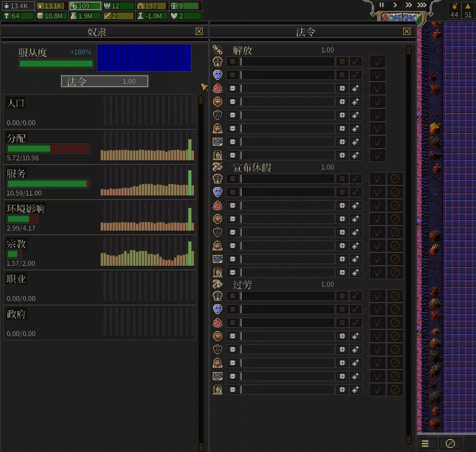
Task: Open the sword military counter showing 2
Action: pos(118,16)
